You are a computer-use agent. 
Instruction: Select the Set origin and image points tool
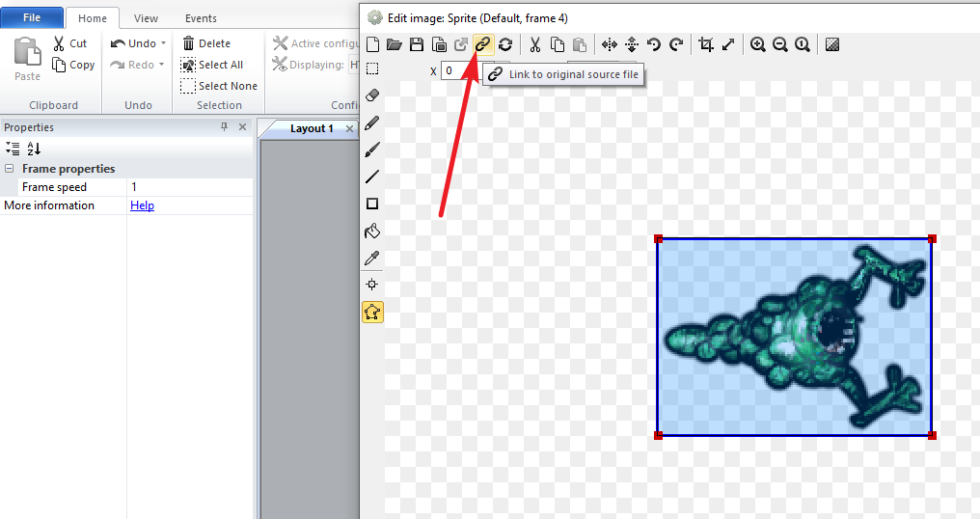[372, 285]
